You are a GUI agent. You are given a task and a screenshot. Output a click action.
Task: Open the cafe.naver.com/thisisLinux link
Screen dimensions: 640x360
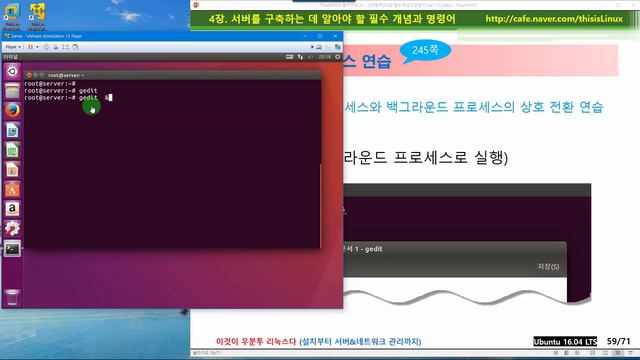[554, 19]
